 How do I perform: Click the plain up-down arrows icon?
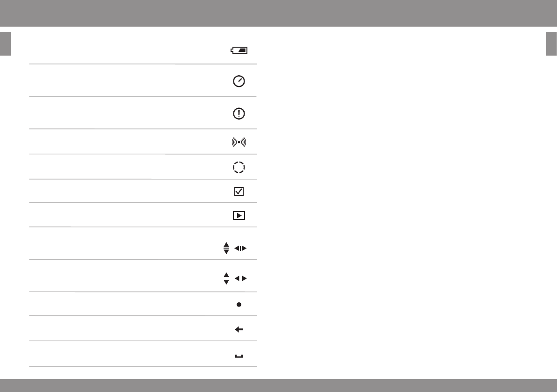[226, 278]
